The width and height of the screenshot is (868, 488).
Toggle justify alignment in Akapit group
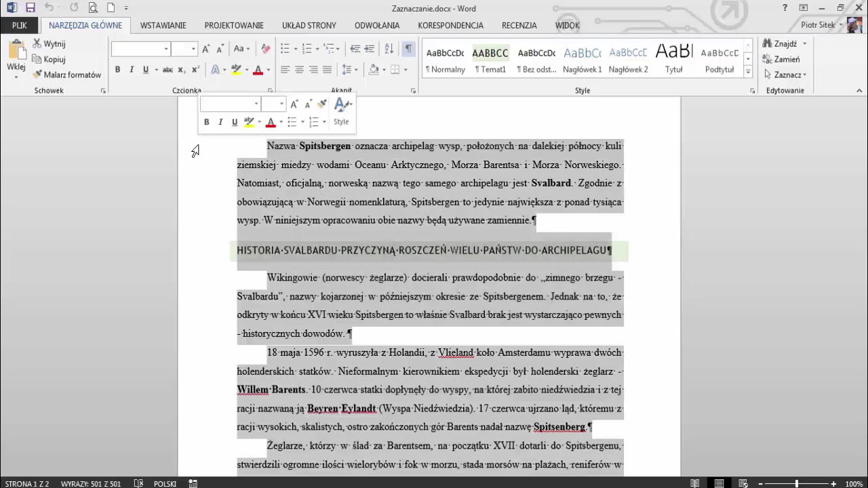click(328, 69)
